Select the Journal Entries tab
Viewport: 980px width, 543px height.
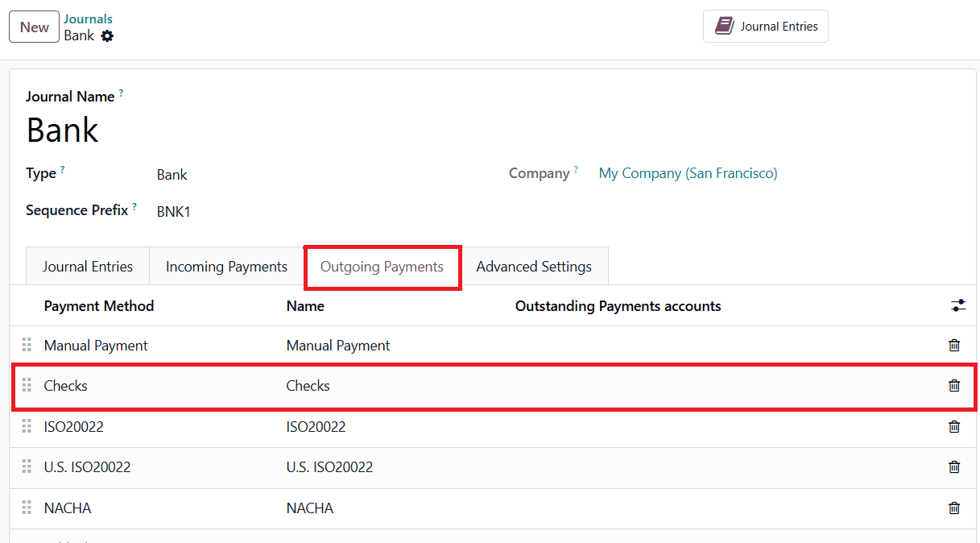point(87,266)
